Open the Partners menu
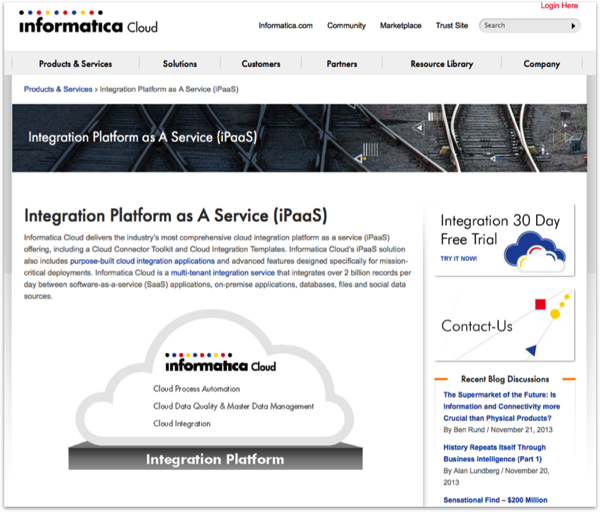The image size is (600, 512). click(x=342, y=64)
